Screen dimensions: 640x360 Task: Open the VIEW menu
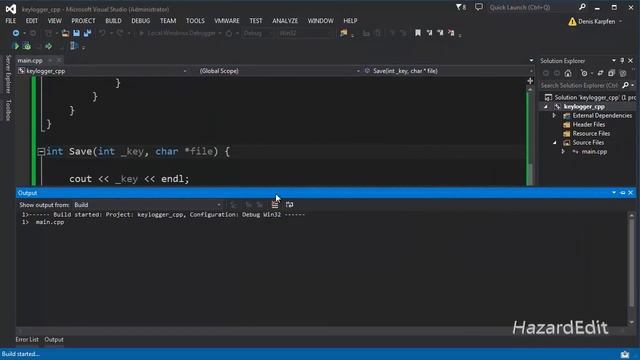54,21
